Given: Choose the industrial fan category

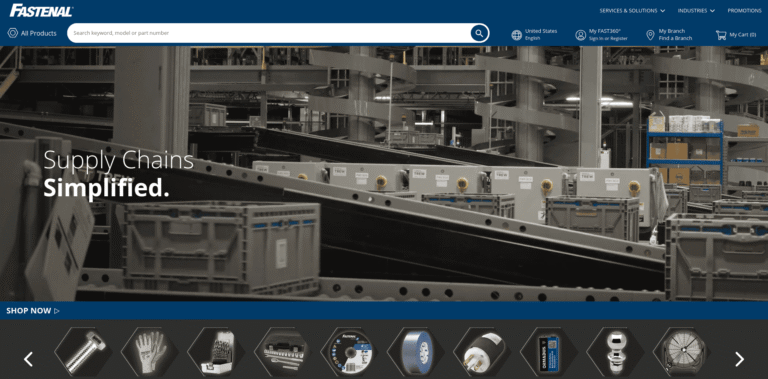Looking at the screenshot, I should (682, 352).
